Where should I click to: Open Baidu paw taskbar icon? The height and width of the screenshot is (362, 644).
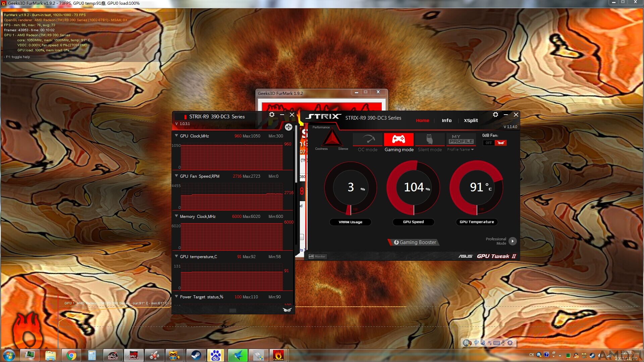[x=216, y=355]
